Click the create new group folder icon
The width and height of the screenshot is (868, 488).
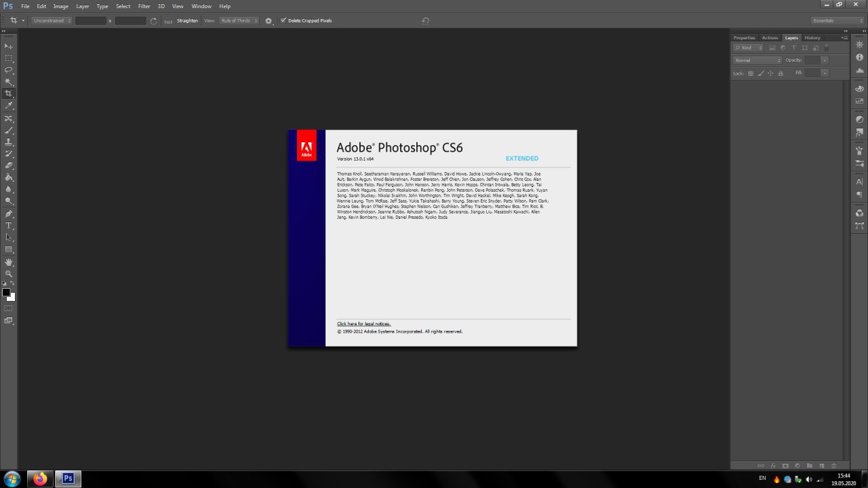(810, 466)
